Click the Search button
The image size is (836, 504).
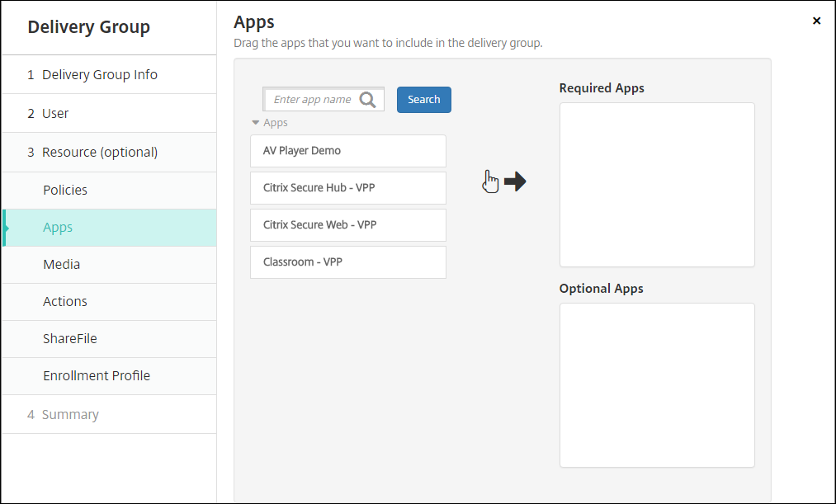[423, 100]
